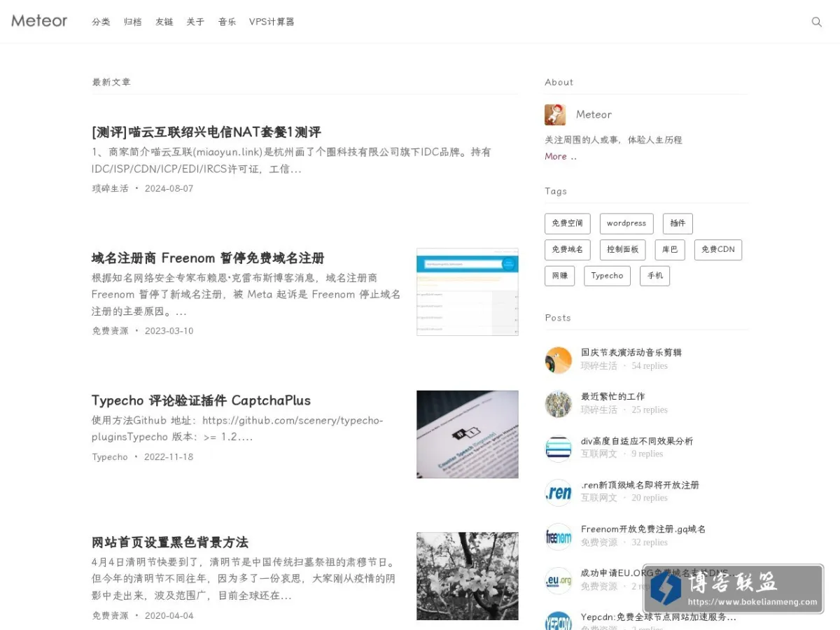Go to 友链 page
840x630 pixels.
[164, 22]
